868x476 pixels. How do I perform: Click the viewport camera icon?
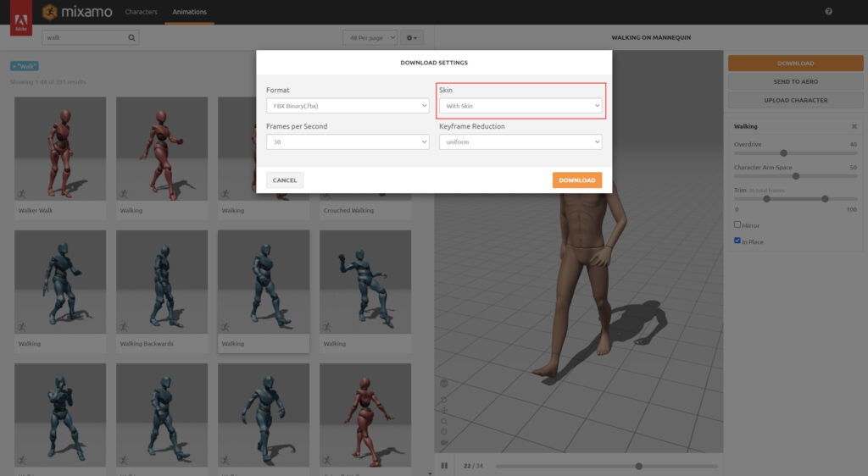coord(444,442)
